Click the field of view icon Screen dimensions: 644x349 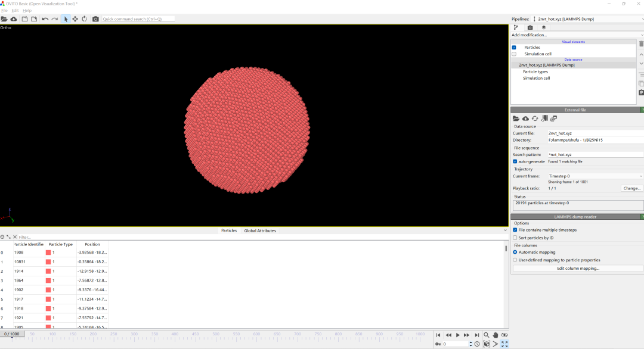point(496,344)
